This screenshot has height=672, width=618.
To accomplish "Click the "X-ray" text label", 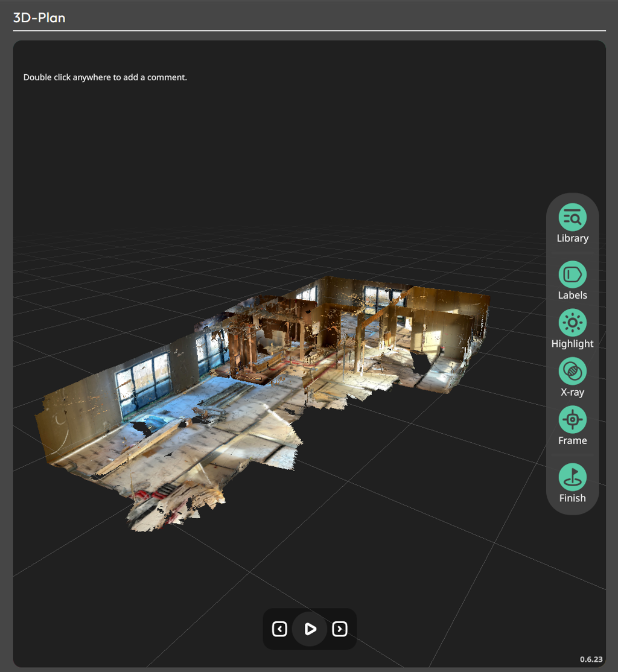I will 572,392.
